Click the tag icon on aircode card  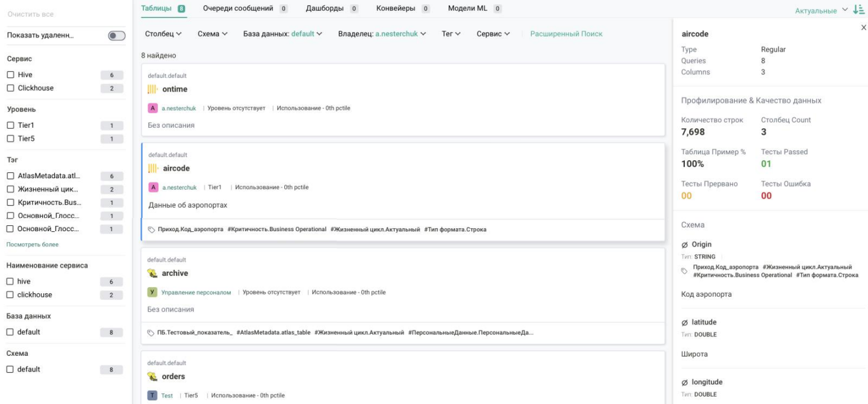(x=152, y=229)
